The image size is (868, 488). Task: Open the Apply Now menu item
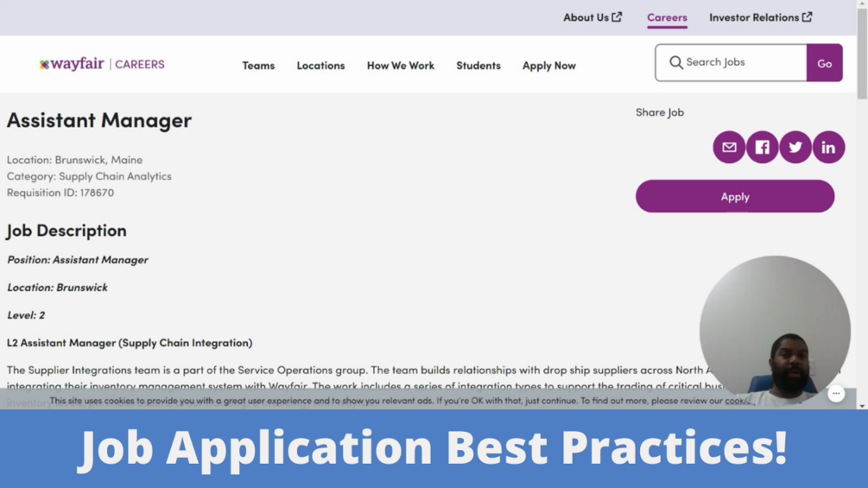click(549, 66)
